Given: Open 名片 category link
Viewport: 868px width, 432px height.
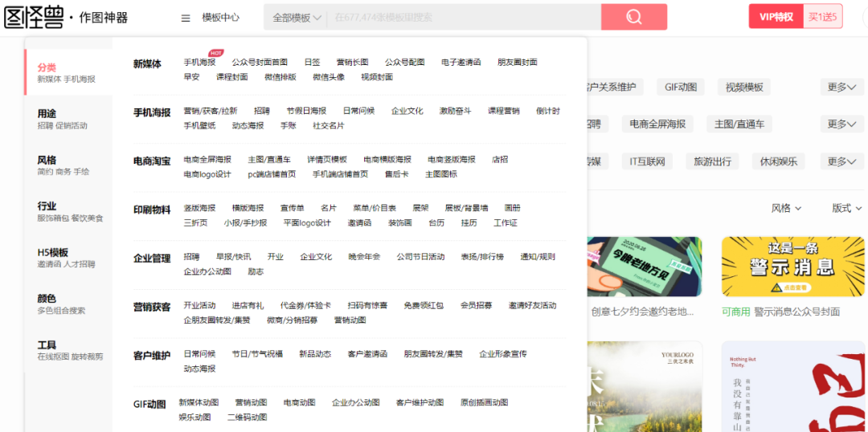Looking at the screenshot, I should (328, 208).
